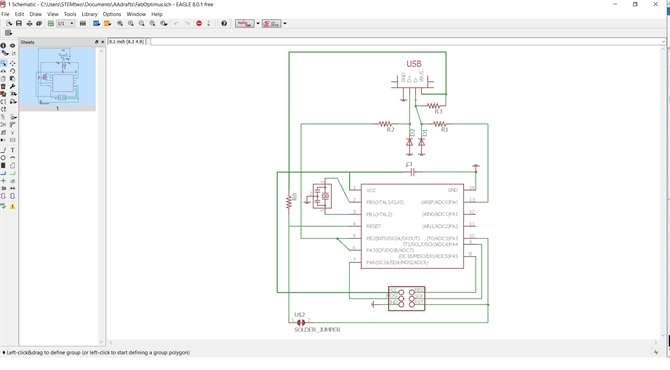Select the Change wrench tool
Image resolution: width=670 pixels, height=370 pixels.
(x=12, y=86)
